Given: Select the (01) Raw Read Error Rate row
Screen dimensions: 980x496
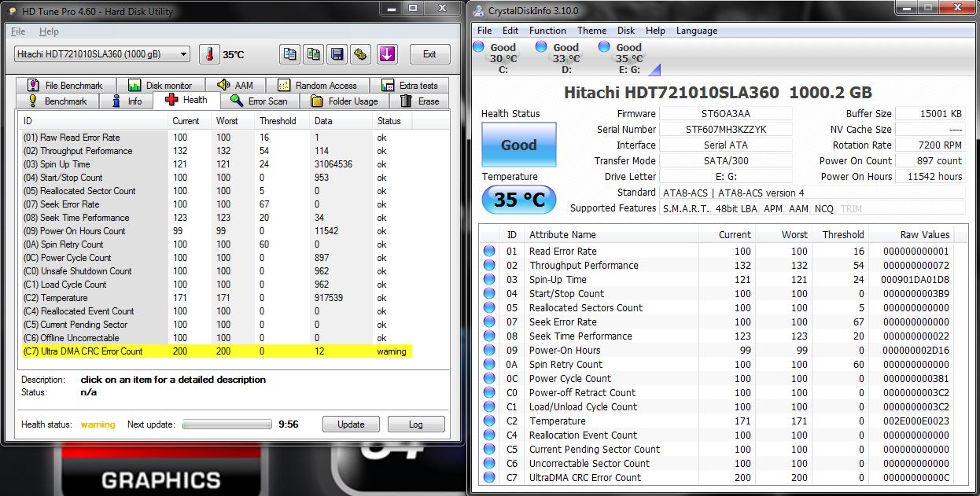Looking at the screenshot, I should coord(216,138).
